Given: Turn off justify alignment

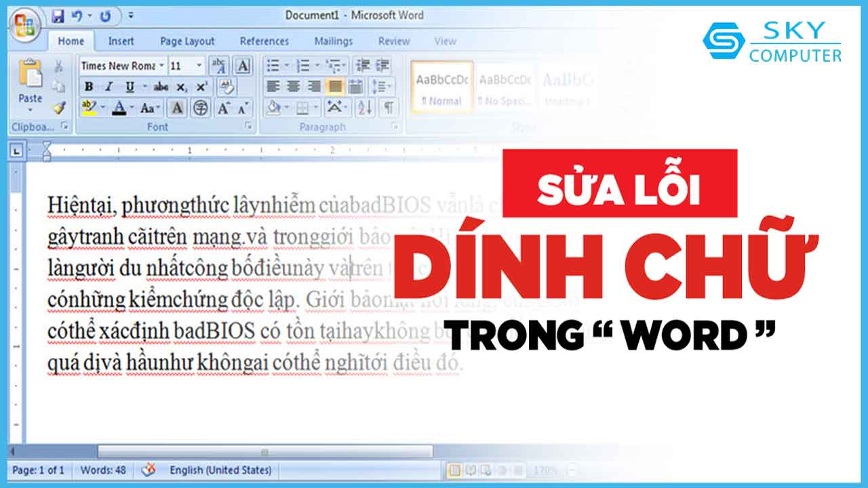Looking at the screenshot, I should tap(334, 87).
